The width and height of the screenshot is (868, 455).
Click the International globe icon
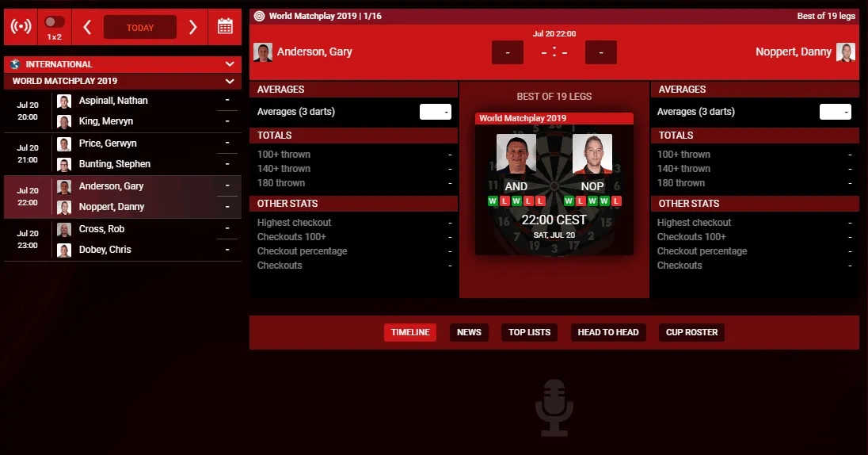15,64
